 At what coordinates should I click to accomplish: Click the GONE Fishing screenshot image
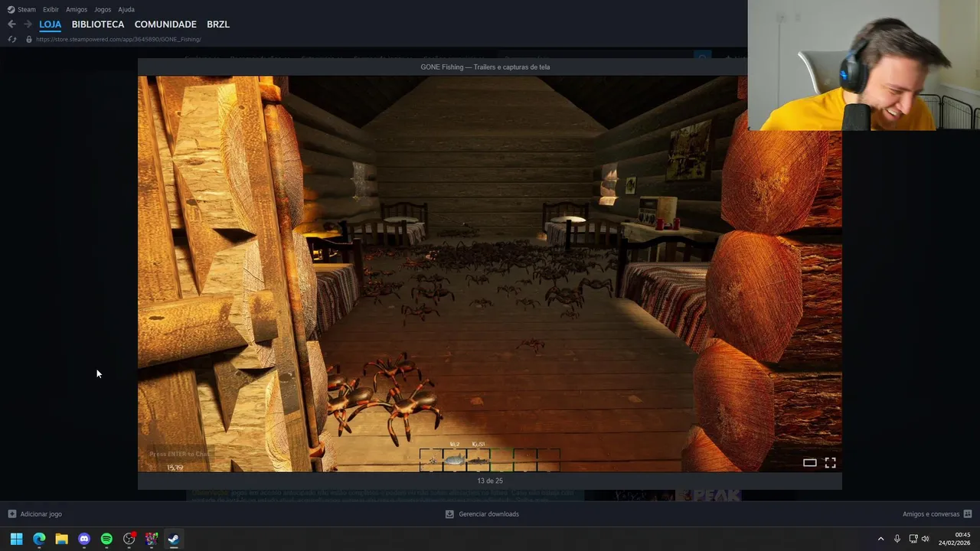(490, 273)
